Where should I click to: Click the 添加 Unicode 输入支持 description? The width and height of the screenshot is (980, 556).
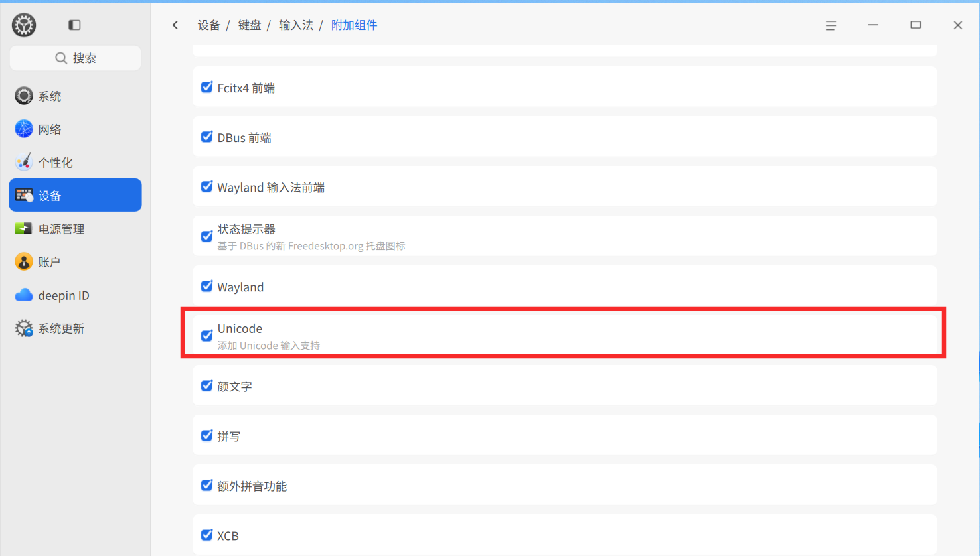tap(269, 346)
